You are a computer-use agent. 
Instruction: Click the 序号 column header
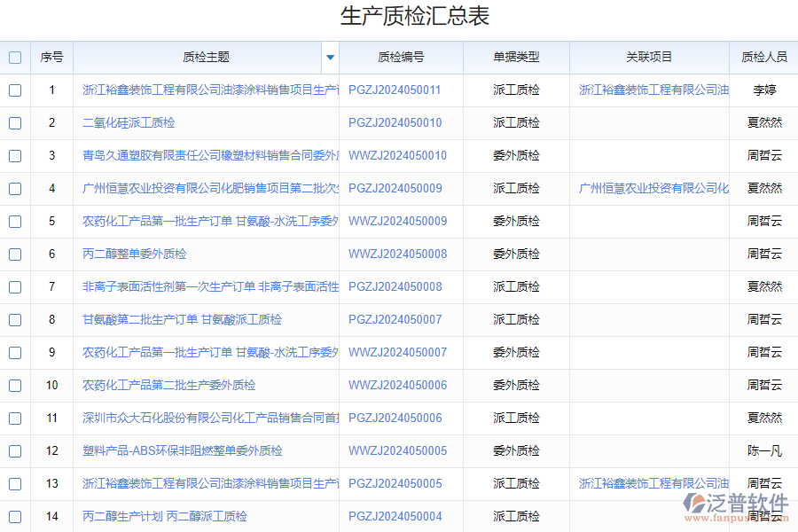click(51, 58)
